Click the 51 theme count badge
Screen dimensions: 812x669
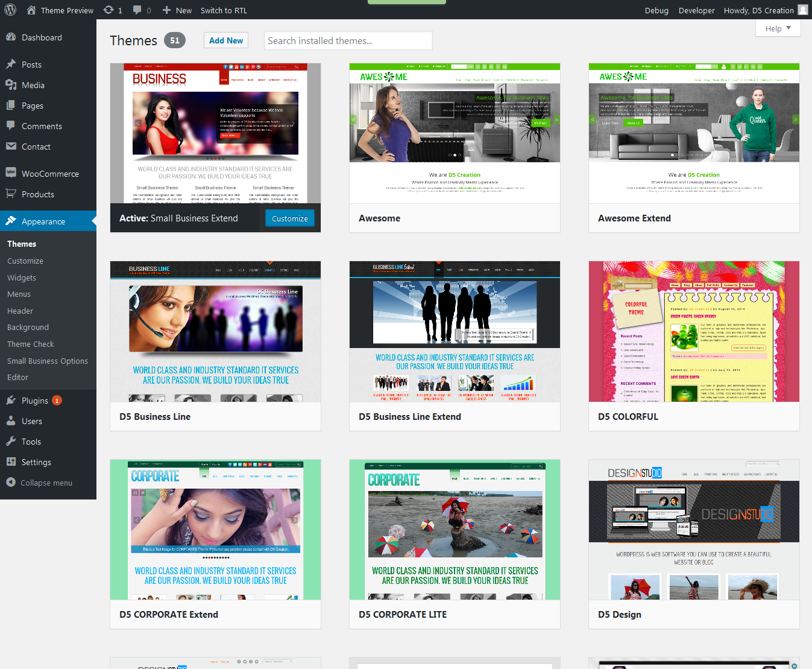(x=175, y=40)
